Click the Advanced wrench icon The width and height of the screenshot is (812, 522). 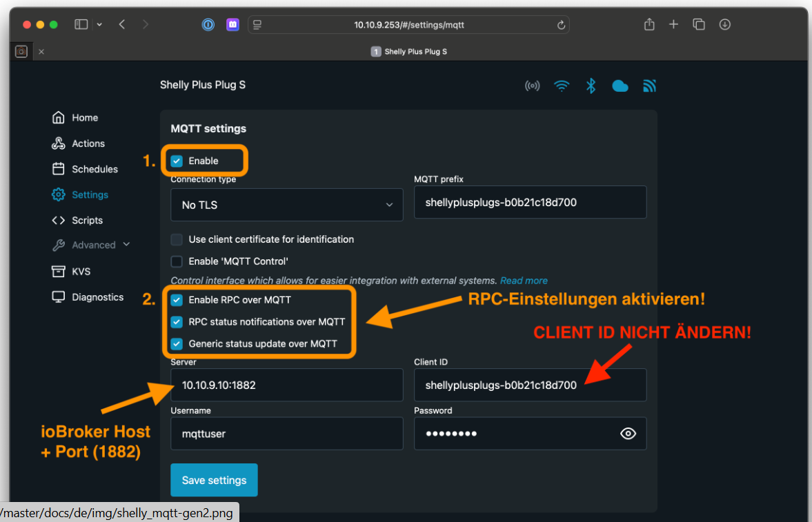(x=59, y=245)
